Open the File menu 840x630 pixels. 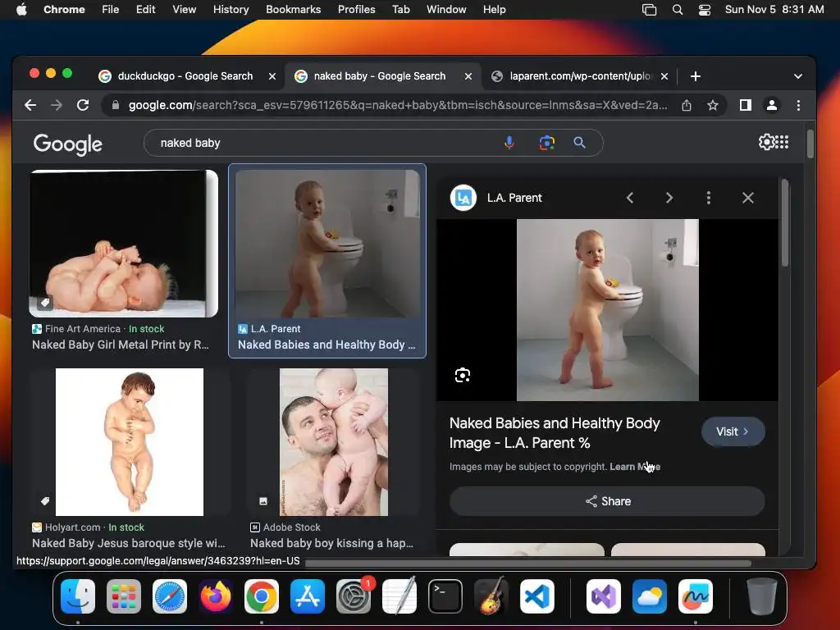click(111, 10)
